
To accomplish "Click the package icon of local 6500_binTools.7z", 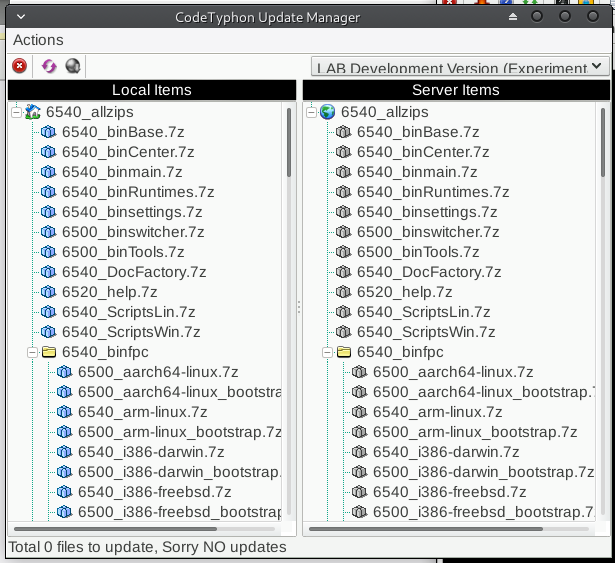I will tap(49, 252).
